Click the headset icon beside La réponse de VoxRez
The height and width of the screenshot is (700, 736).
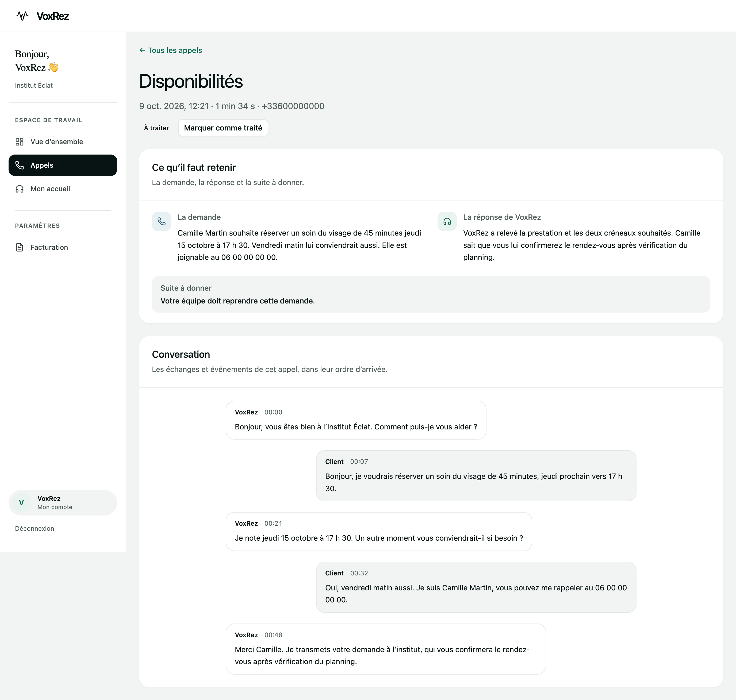point(447,221)
